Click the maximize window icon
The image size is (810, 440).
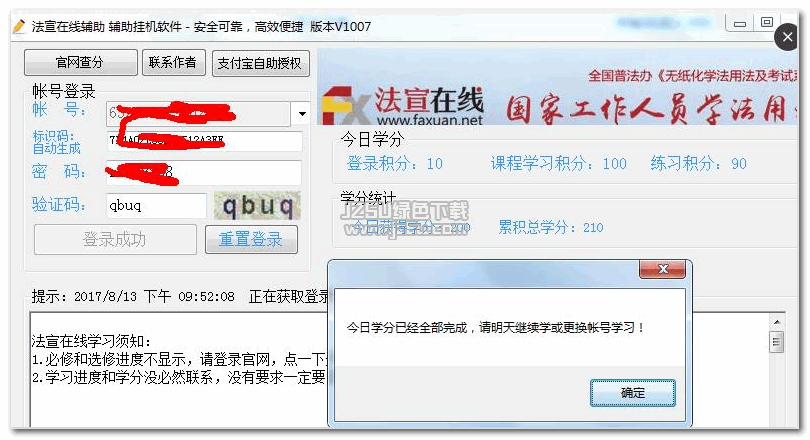[x=767, y=22]
